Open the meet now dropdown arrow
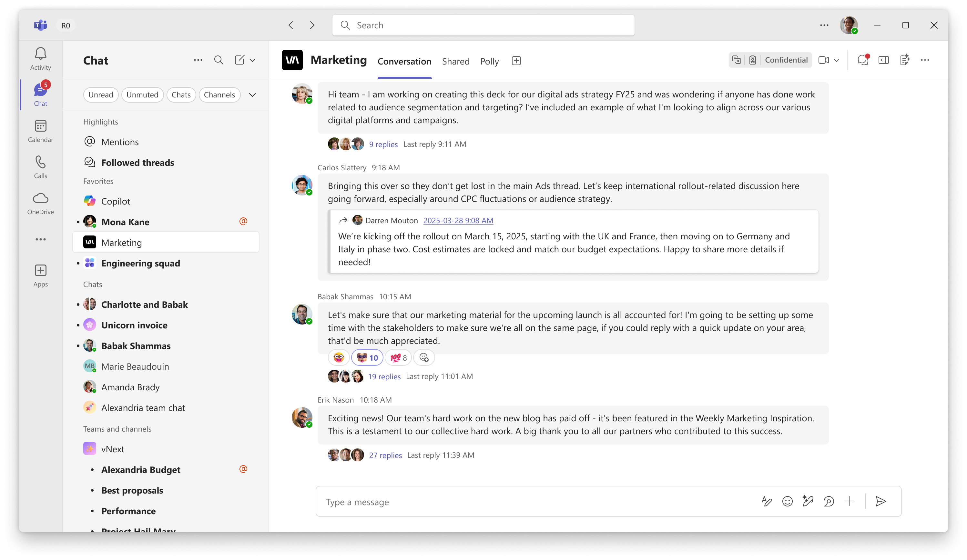Image resolution: width=967 pixels, height=560 pixels. (837, 60)
